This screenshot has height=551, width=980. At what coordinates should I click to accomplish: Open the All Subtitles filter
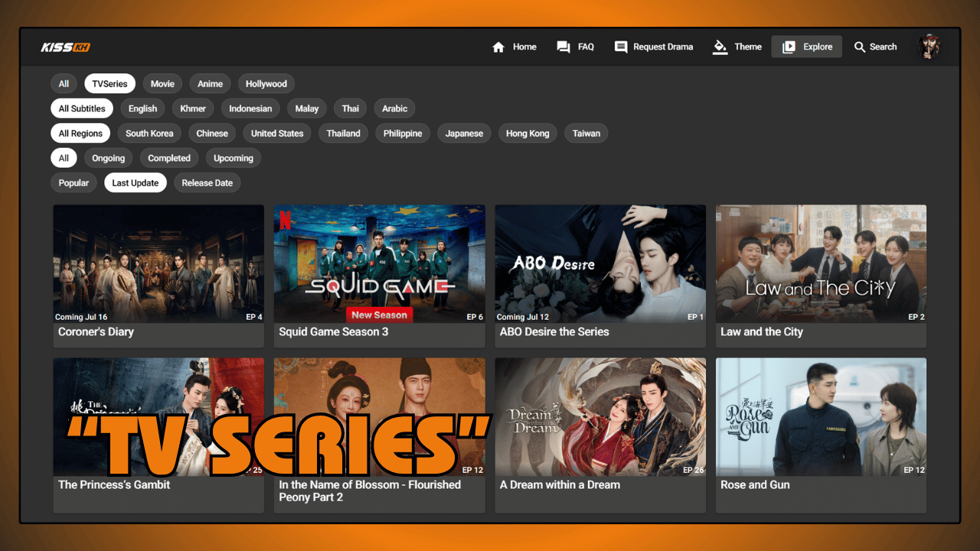click(x=81, y=108)
